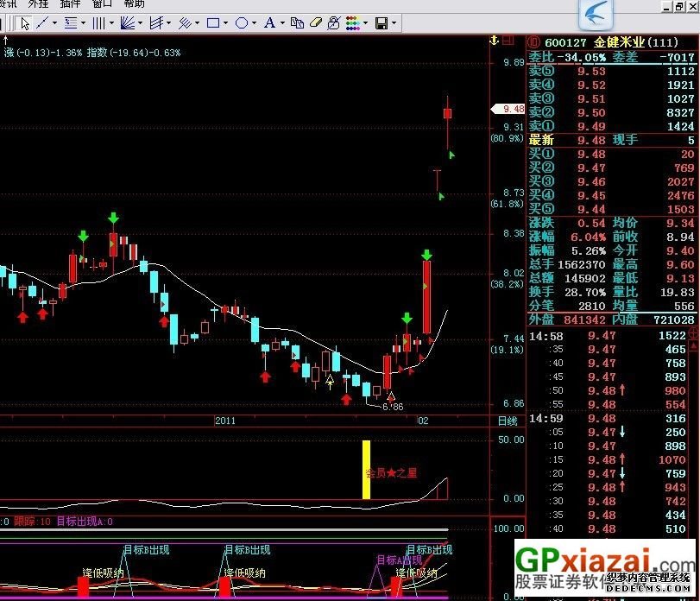This screenshot has height=601, width=700.
Task: Click the 金健米业 stock name
Action: tap(619, 43)
